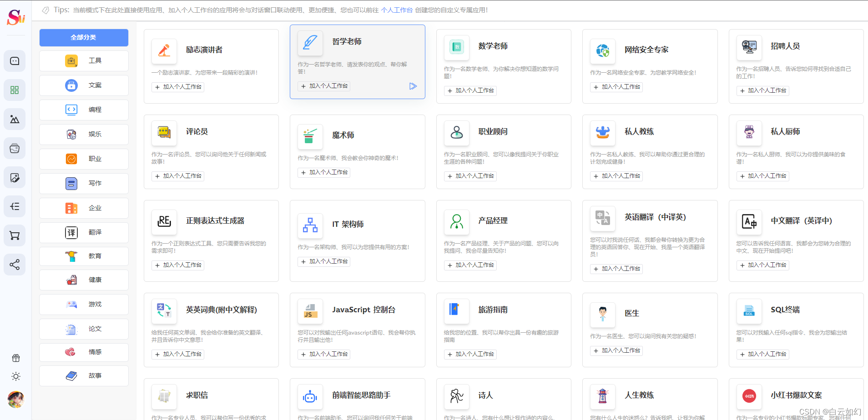Add 评论员 to personal workbench
The width and height of the screenshot is (868, 420).
point(178,176)
